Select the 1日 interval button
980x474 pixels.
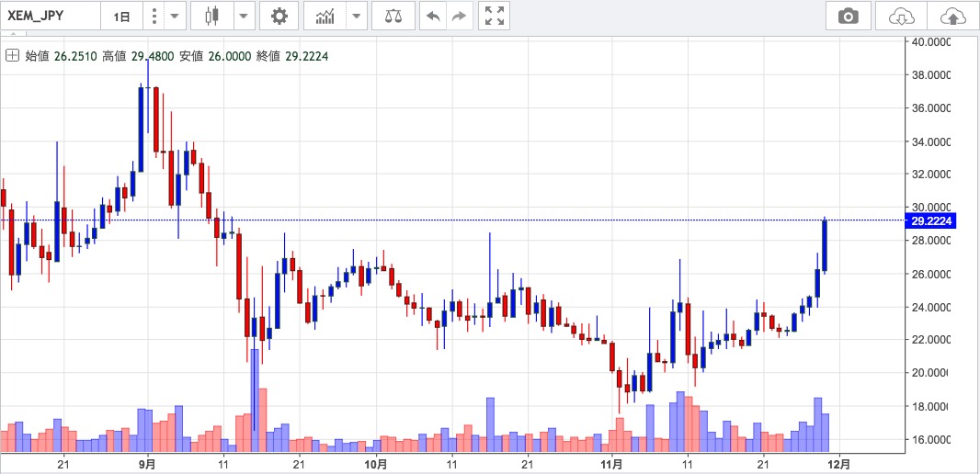coord(122,17)
